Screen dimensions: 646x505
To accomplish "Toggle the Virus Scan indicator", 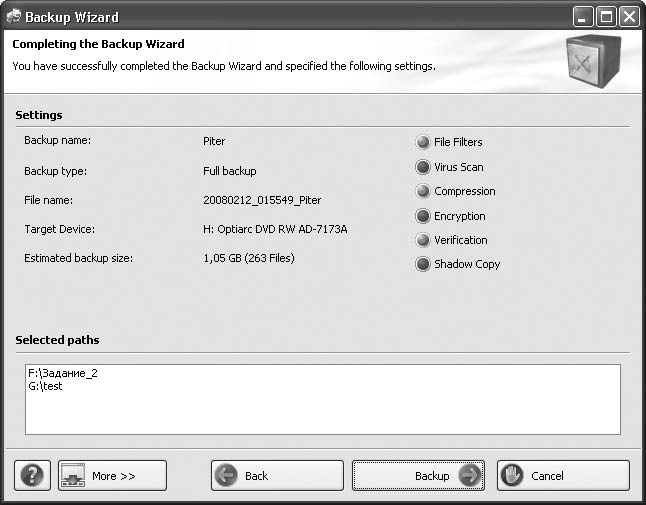I will click(x=423, y=167).
